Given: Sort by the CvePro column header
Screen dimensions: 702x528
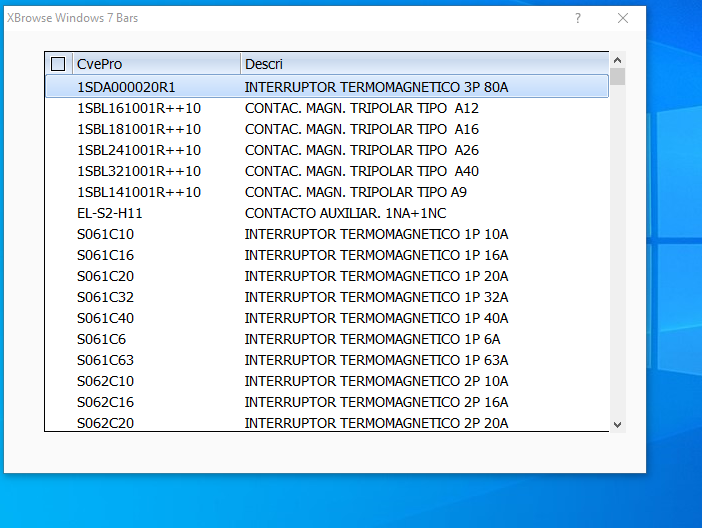Looking at the screenshot, I should (x=156, y=64).
